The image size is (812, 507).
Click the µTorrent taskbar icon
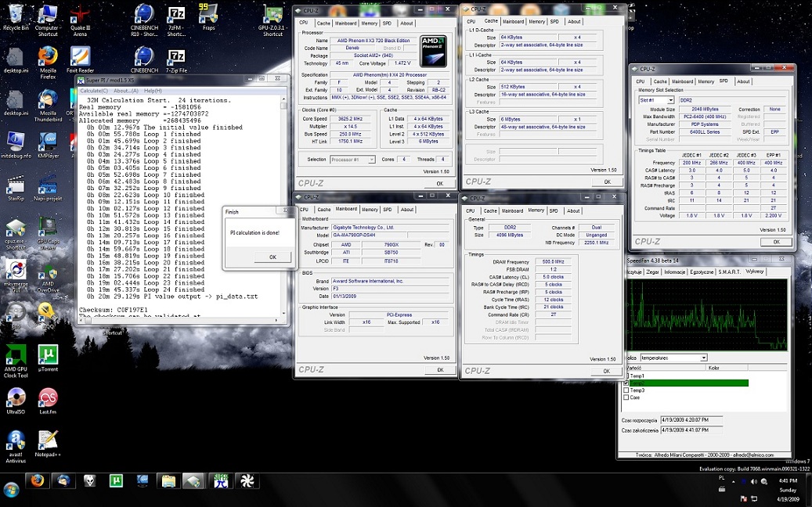[x=116, y=481]
